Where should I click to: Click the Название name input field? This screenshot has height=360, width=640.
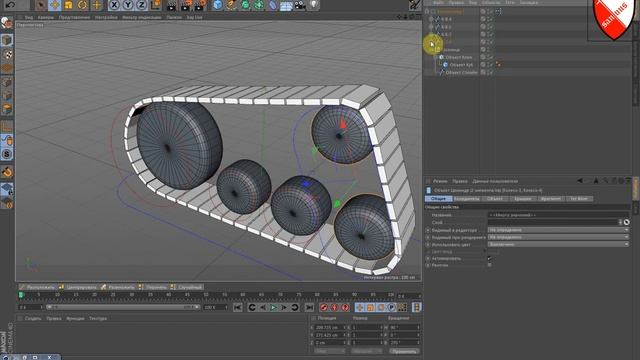coord(558,215)
